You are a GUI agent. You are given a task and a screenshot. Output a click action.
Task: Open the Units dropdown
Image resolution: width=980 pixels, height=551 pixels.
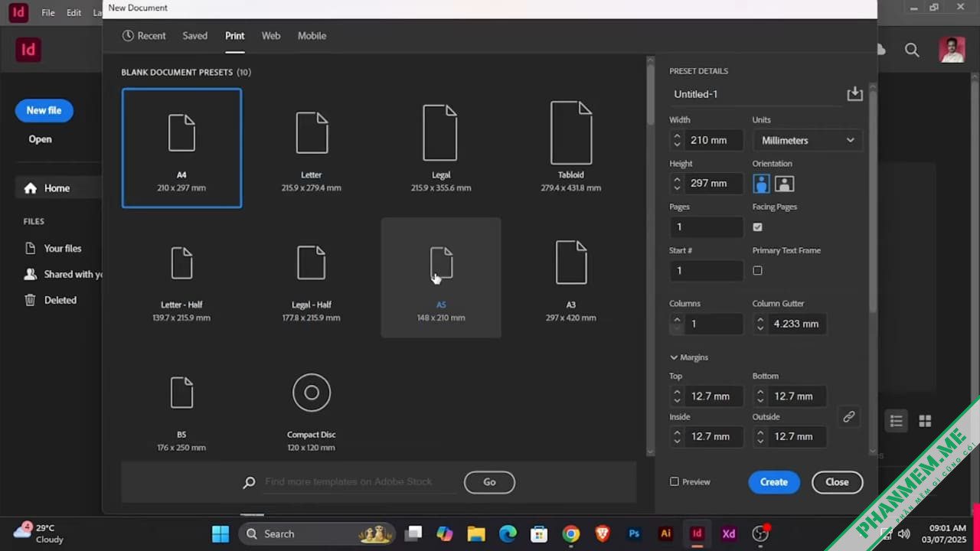coord(808,140)
